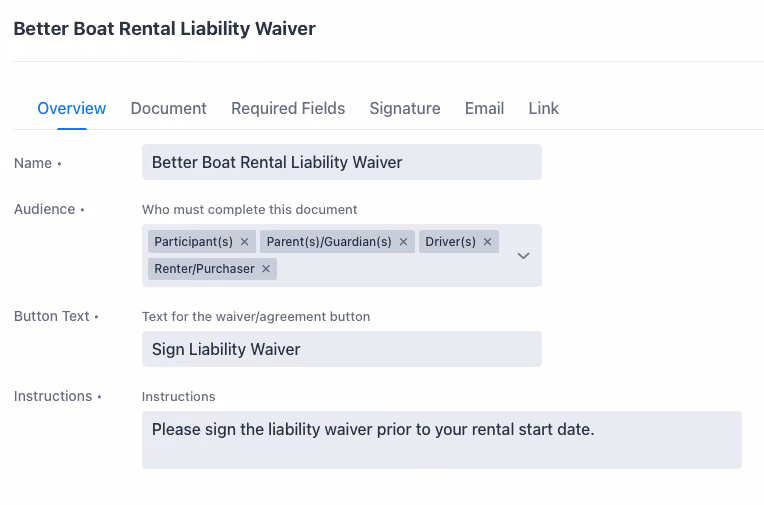The height and width of the screenshot is (505, 764).
Task: Open the Signature tab
Action: (x=405, y=108)
